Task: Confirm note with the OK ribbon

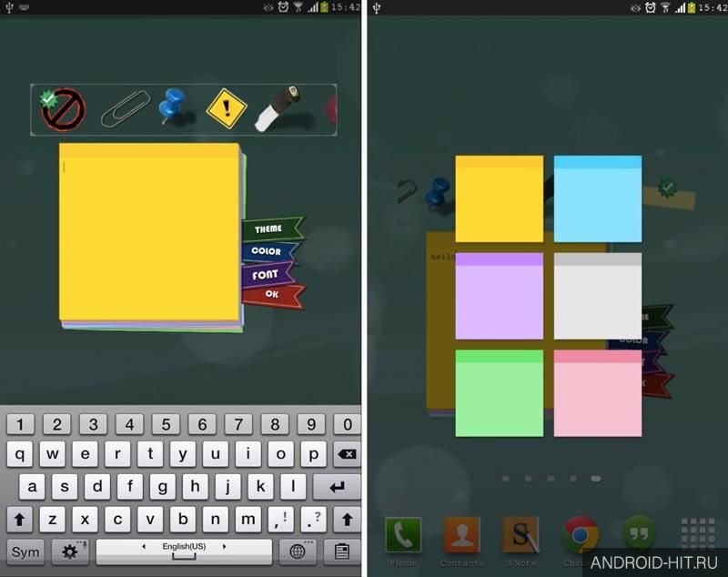Action: 273,295
